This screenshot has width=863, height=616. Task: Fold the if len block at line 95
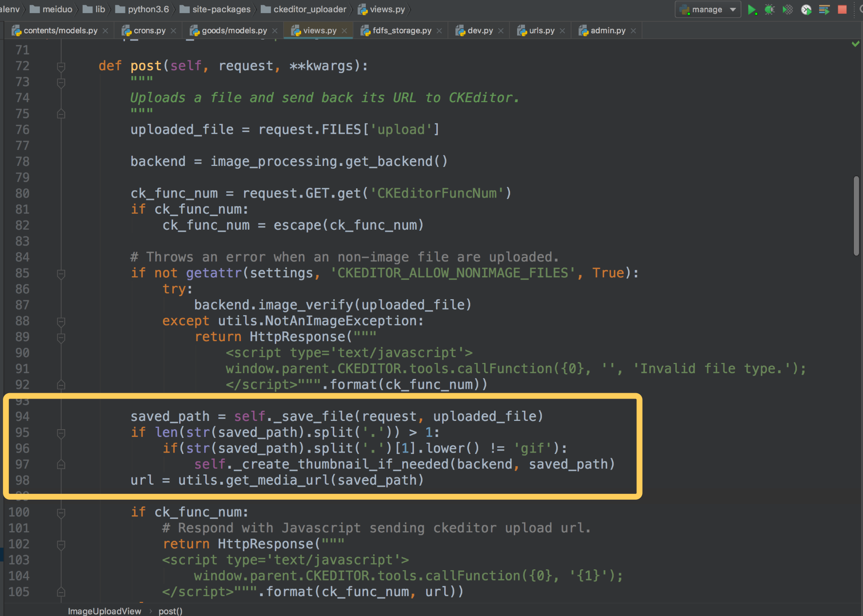pyautogui.click(x=61, y=433)
